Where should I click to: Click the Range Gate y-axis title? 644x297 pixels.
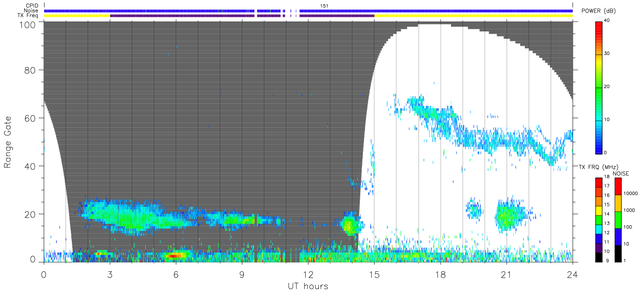point(8,142)
